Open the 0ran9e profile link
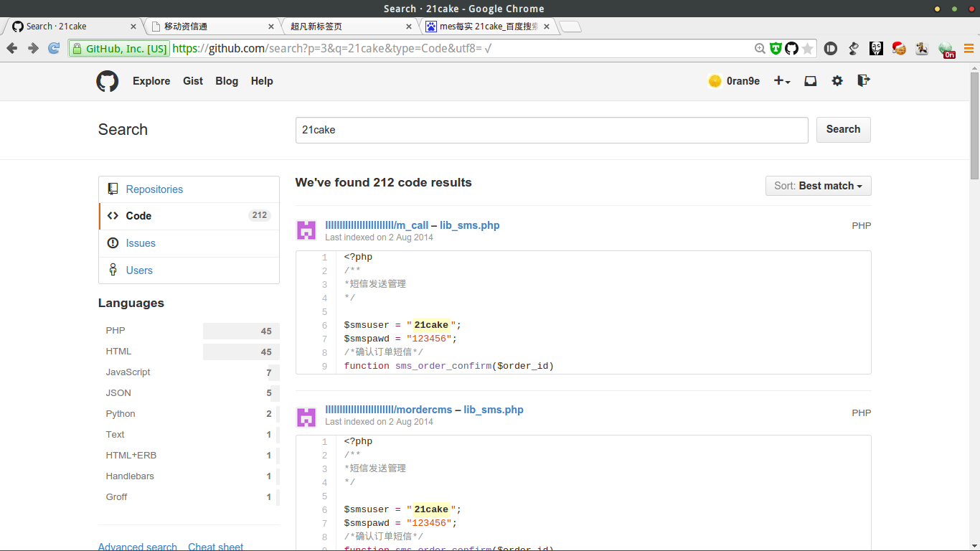Image resolution: width=980 pixels, height=551 pixels. tap(743, 81)
